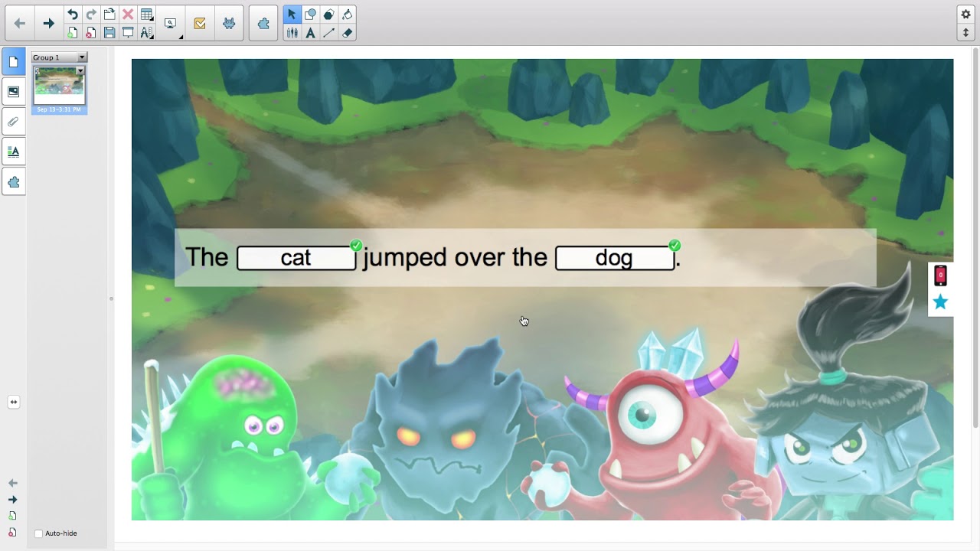Image resolution: width=980 pixels, height=551 pixels.
Task: Open the Properties tab
Action: tap(14, 152)
